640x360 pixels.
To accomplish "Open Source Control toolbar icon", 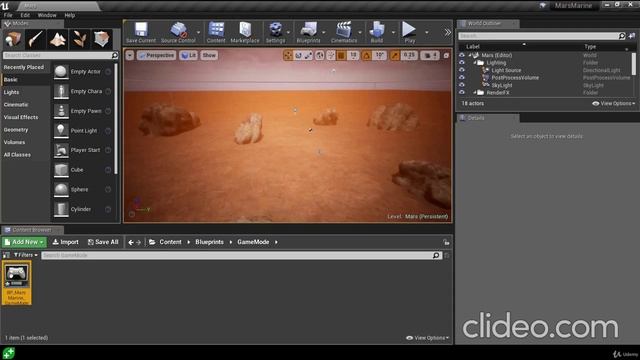I will pyautogui.click(x=178, y=33).
